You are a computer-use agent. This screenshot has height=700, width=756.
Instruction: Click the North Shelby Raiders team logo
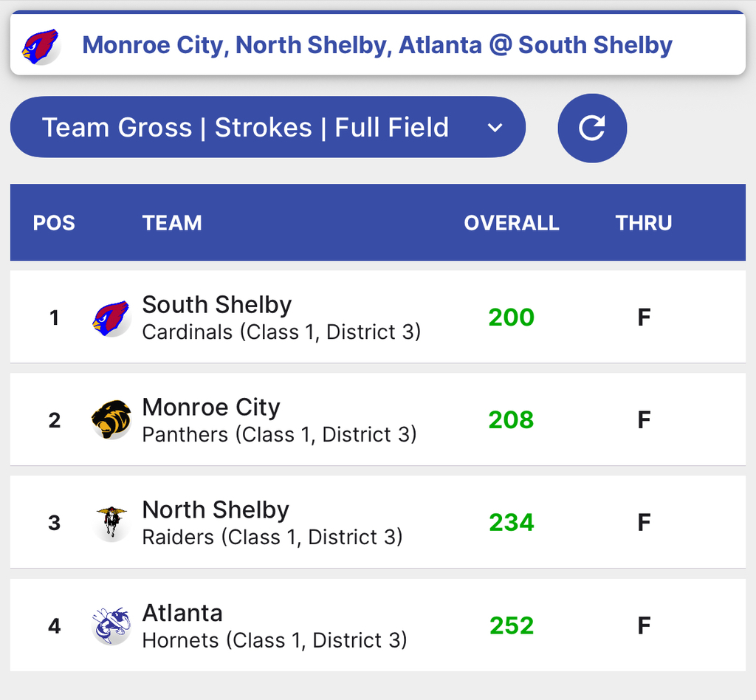(x=111, y=523)
